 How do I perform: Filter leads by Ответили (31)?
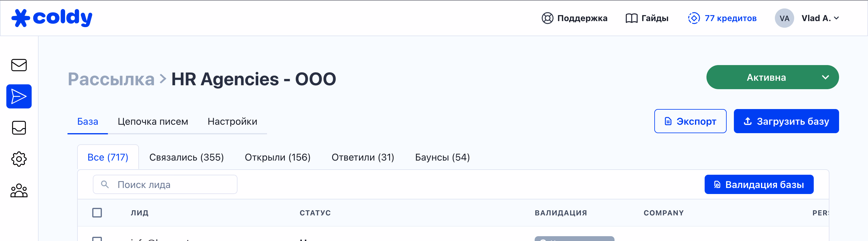tap(363, 157)
